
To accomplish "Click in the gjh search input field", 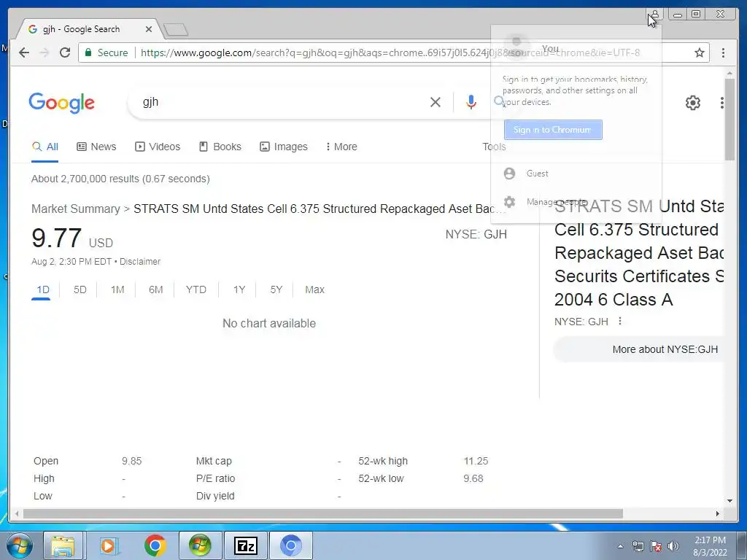I will (x=281, y=102).
